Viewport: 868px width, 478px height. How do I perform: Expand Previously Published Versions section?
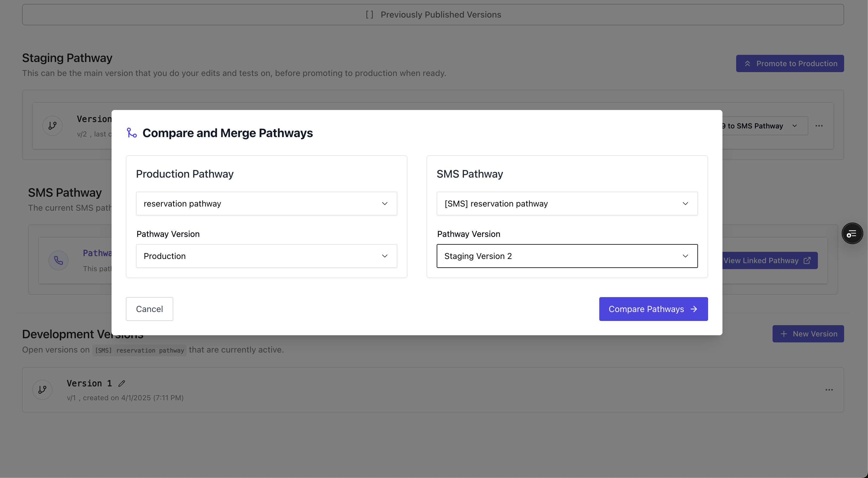(433, 15)
